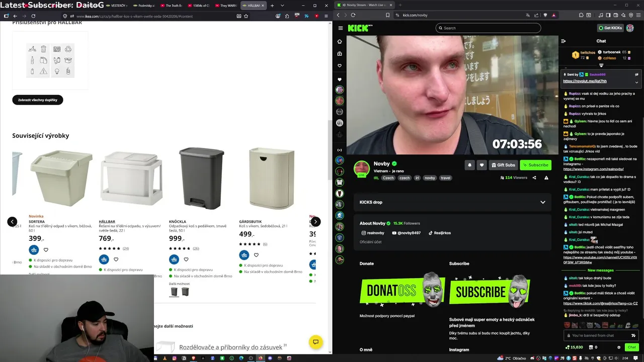Click Brave shields icon in Kick browser

coord(545,15)
